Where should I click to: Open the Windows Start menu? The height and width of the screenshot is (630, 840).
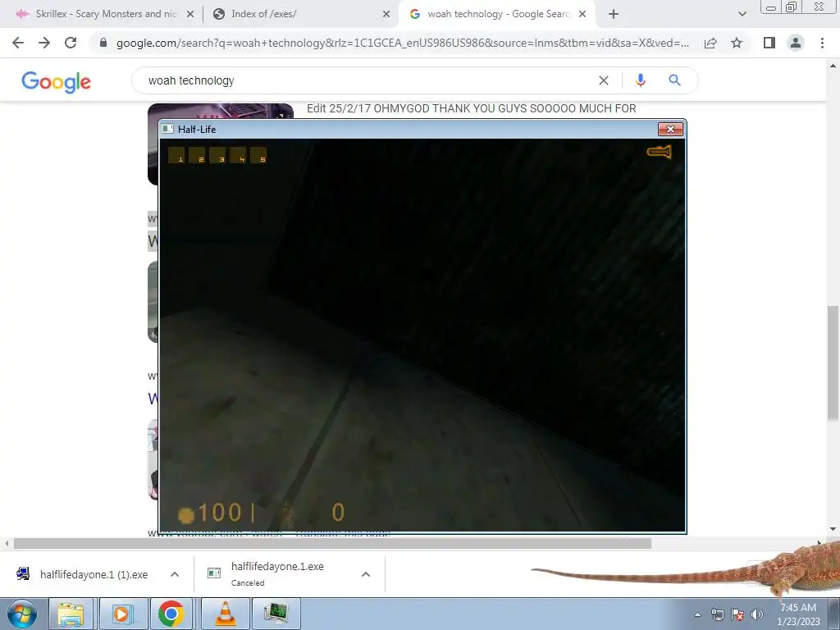[22, 614]
